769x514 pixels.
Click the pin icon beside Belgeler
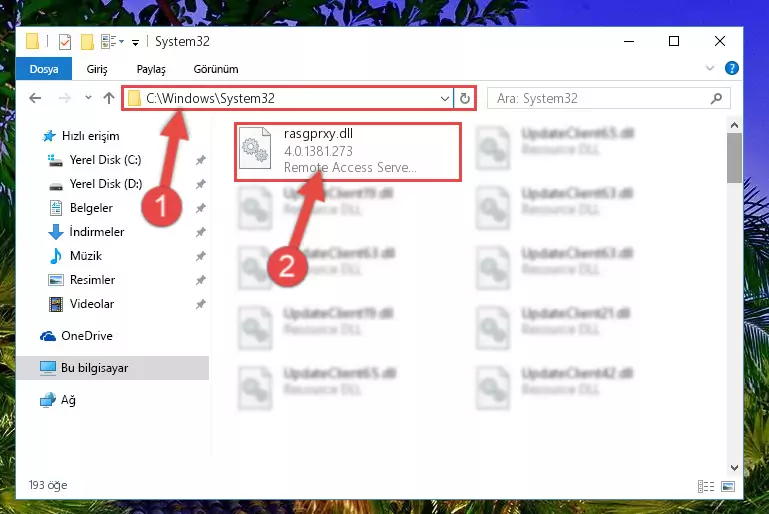[x=200, y=208]
